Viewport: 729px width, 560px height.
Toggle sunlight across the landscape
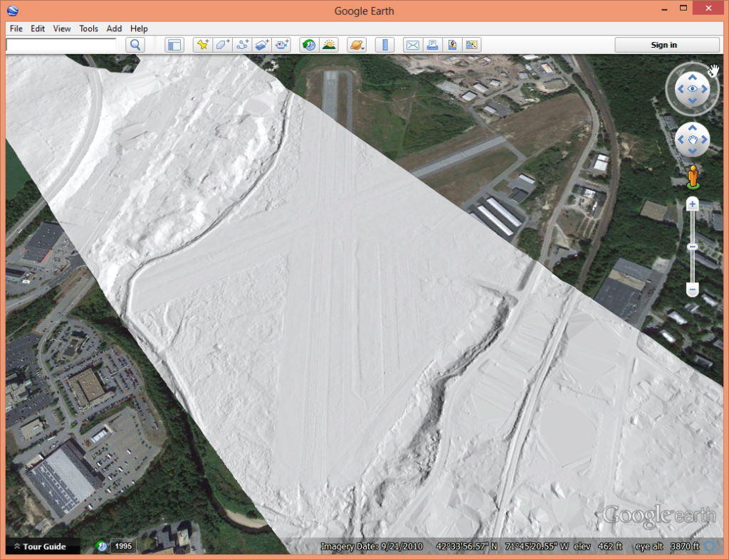[x=329, y=45]
